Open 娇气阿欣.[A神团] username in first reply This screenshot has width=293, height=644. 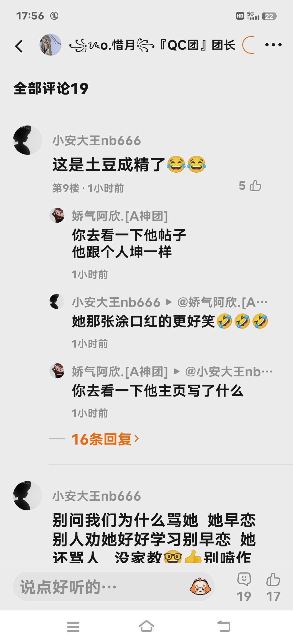[120, 216]
